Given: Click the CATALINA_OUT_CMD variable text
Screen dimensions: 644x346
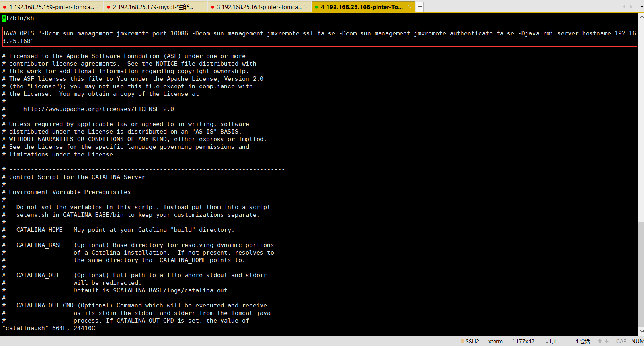Looking at the screenshot, I should 45,305.
